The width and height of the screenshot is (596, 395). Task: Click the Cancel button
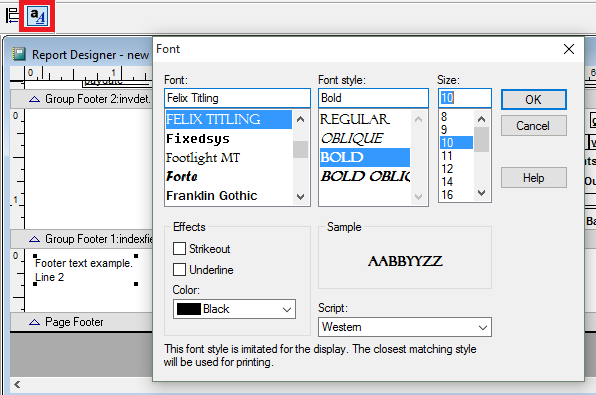534,126
